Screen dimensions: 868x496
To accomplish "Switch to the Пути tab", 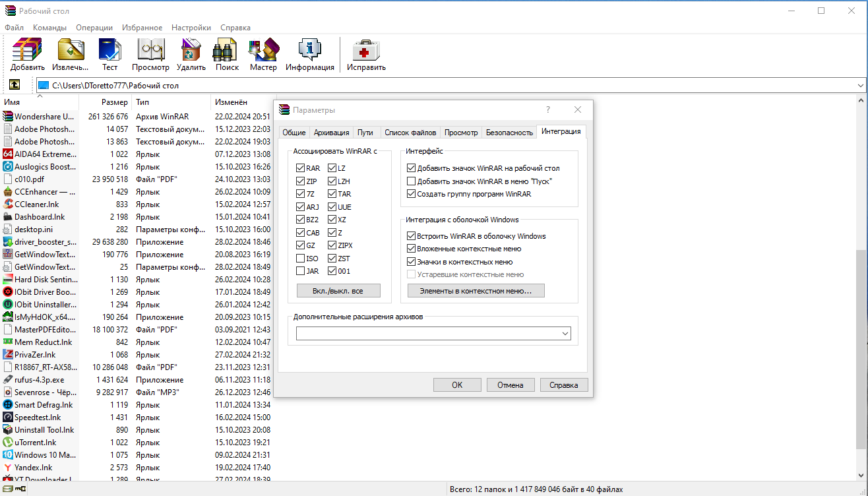I will (x=365, y=133).
